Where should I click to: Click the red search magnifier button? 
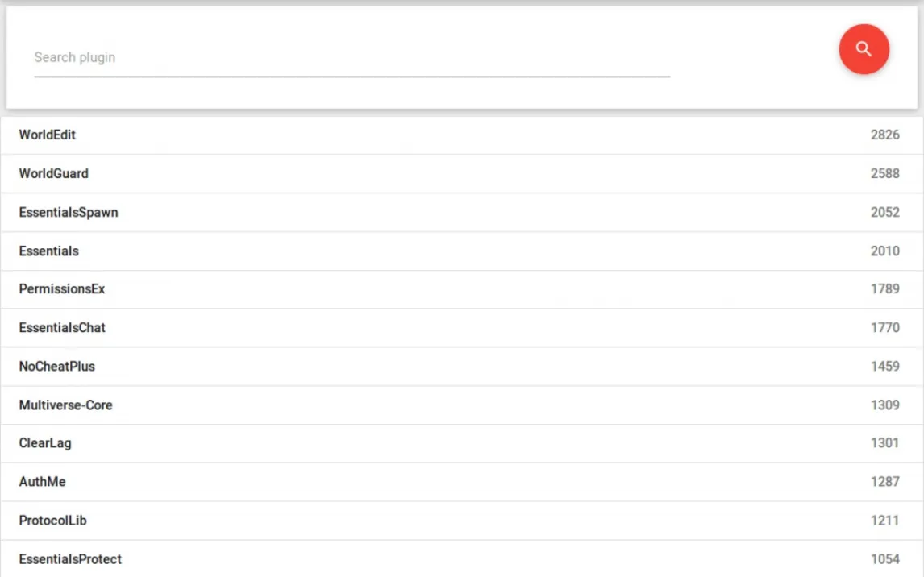tap(864, 49)
